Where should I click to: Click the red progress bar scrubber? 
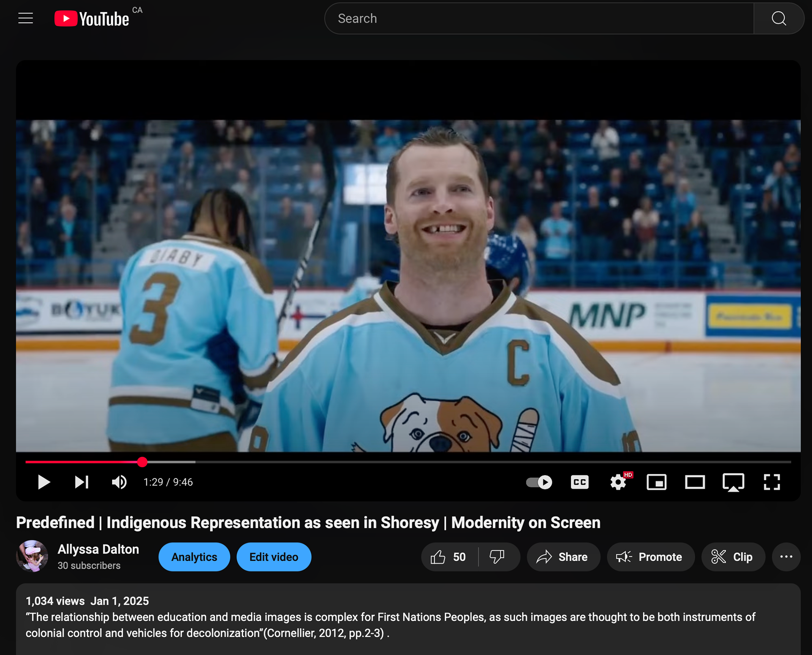tap(142, 462)
